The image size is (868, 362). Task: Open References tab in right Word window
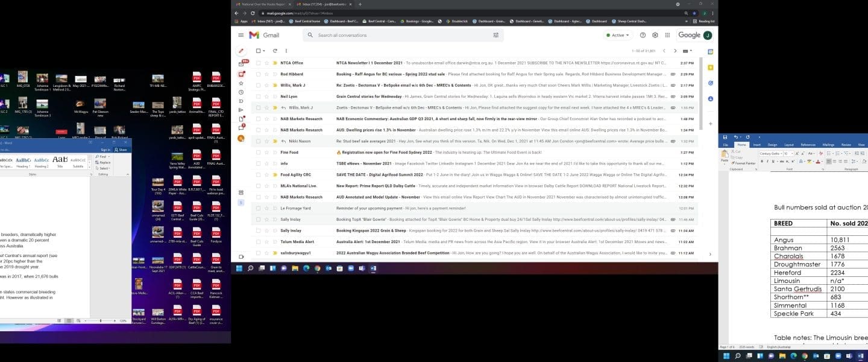(x=808, y=145)
